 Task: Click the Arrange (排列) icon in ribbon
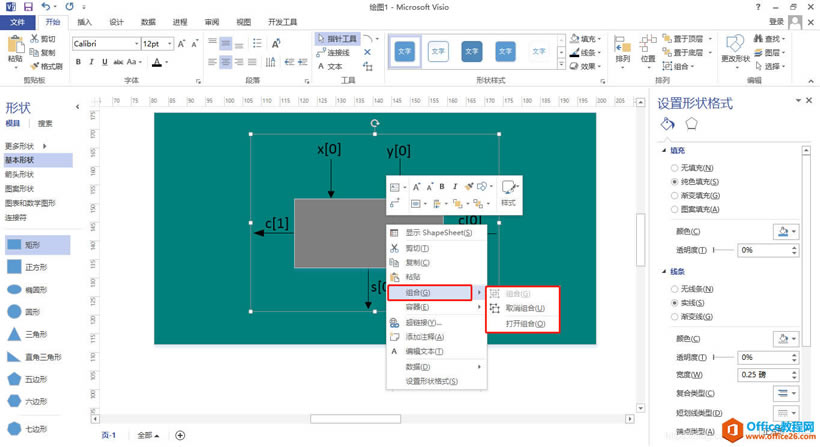point(622,49)
